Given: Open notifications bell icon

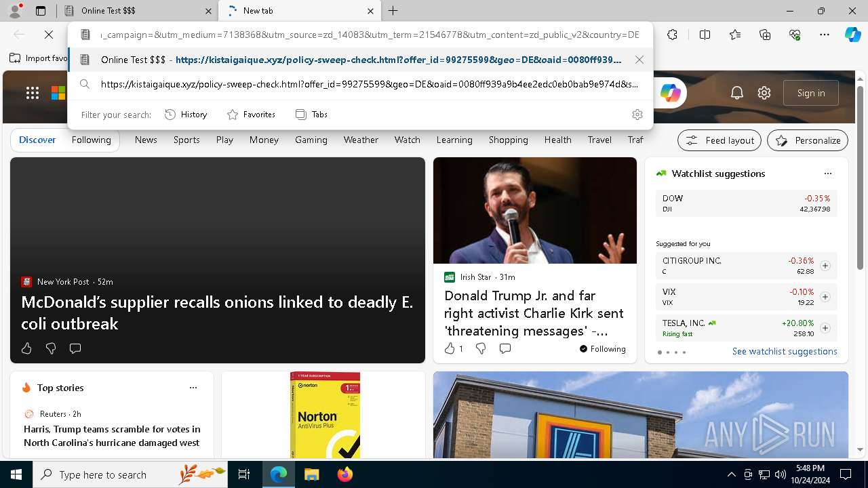Looking at the screenshot, I should coord(737,93).
